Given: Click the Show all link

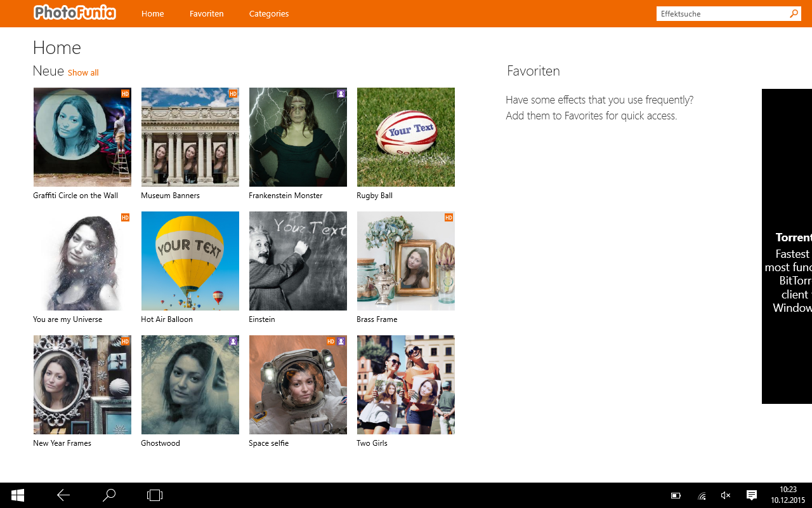Looking at the screenshot, I should (x=83, y=73).
